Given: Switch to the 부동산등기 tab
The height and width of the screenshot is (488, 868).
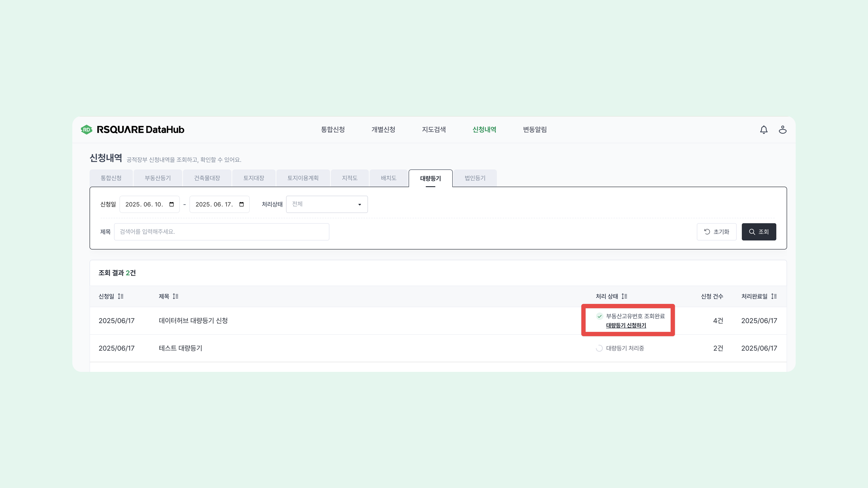Looking at the screenshot, I should pyautogui.click(x=158, y=178).
